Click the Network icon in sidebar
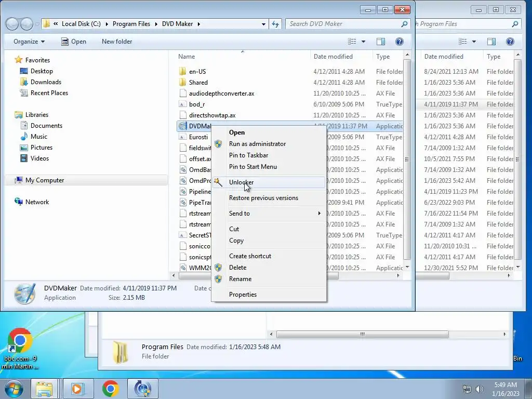Screen dimensions: 532x399 (19, 202)
